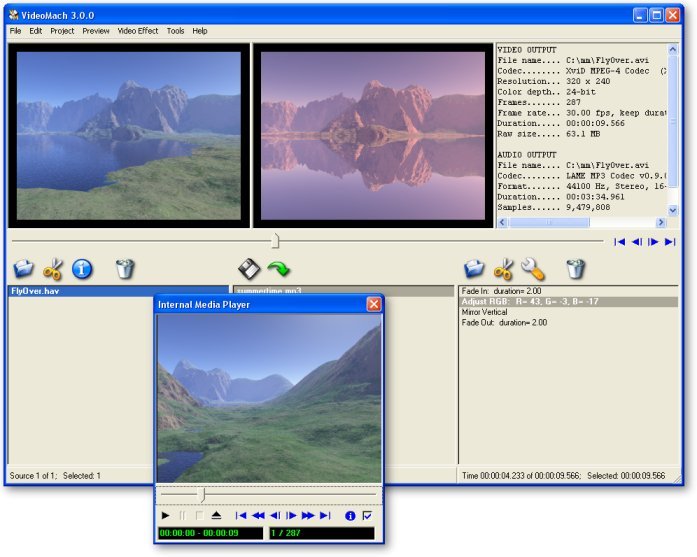Show info for the selected video source
697x557 pixels.
[82, 269]
